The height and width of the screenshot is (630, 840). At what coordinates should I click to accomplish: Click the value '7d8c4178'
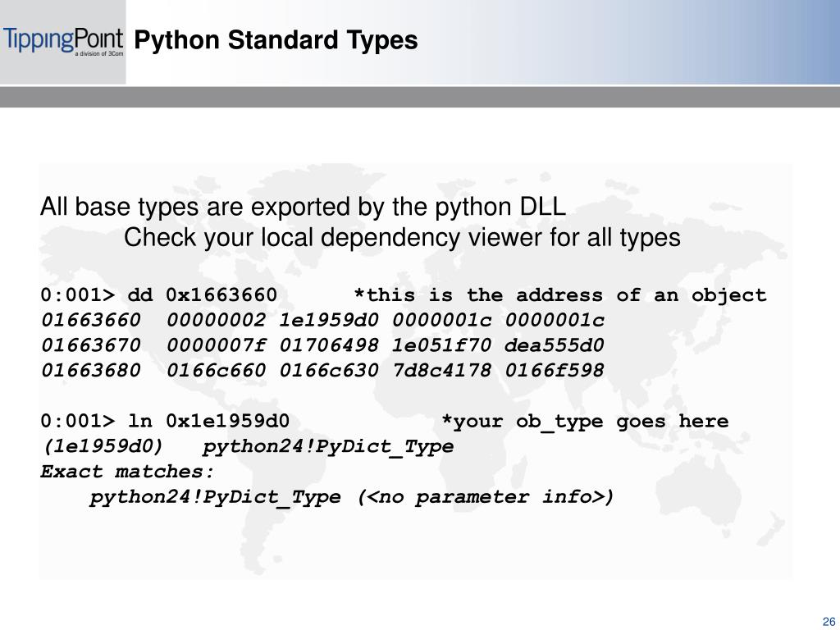pyautogui.click(x=441, y=371)
